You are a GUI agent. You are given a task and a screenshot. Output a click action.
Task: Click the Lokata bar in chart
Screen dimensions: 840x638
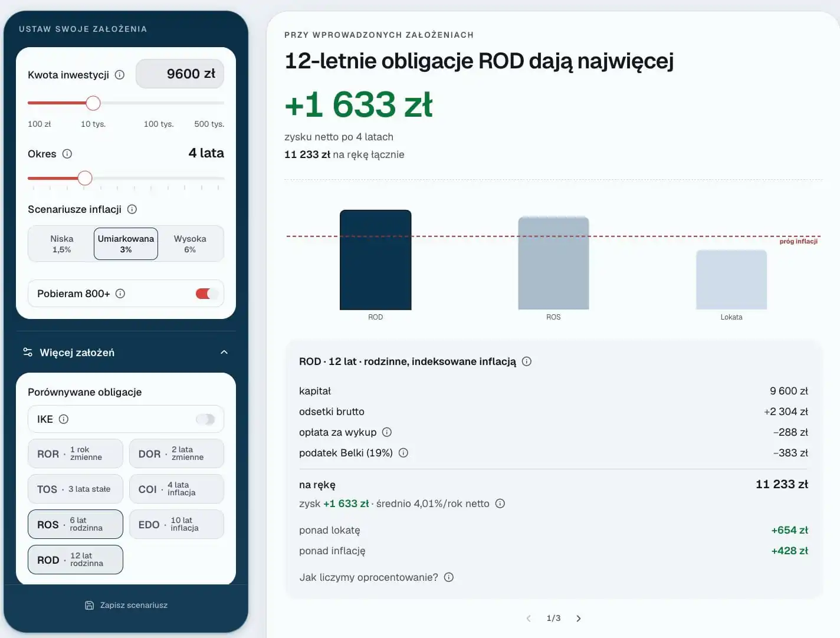tap(731, 279)
